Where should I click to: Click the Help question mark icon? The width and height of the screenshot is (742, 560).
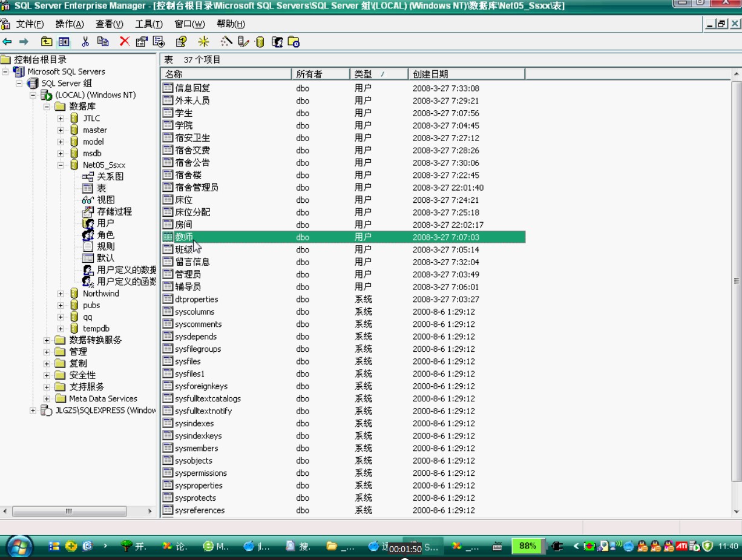(181, 42)
